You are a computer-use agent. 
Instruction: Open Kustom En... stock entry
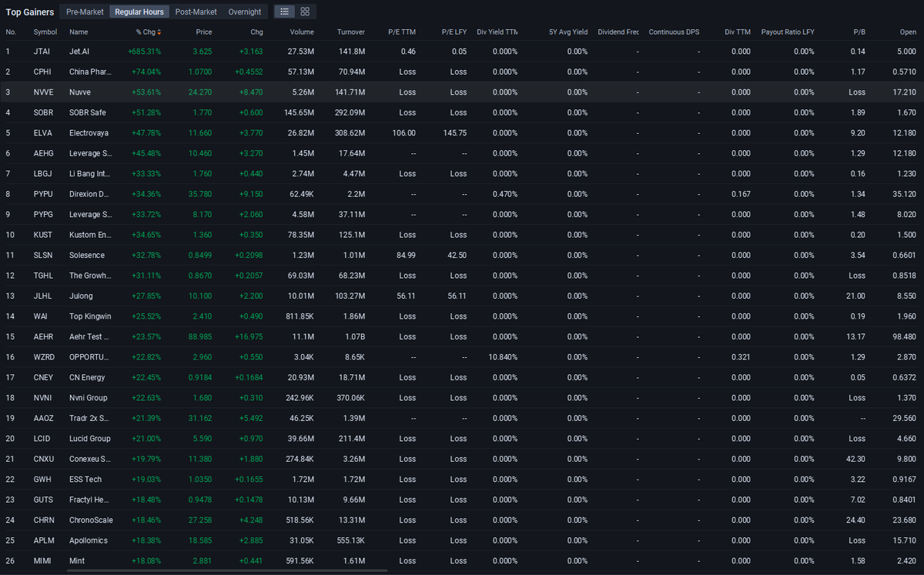(90, 235)
